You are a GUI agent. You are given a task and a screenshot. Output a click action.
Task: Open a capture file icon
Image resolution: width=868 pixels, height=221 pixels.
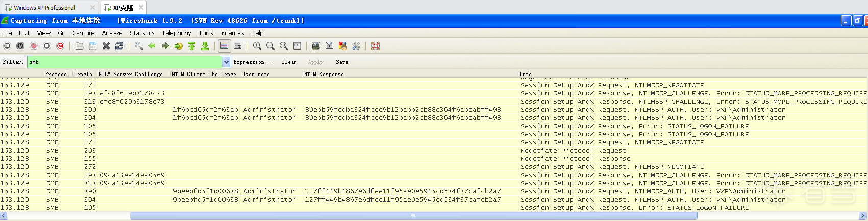80,46
